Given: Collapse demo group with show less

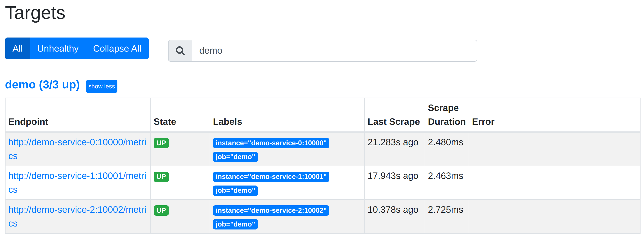Looking at the screenshot, I should tap(101, 86).
